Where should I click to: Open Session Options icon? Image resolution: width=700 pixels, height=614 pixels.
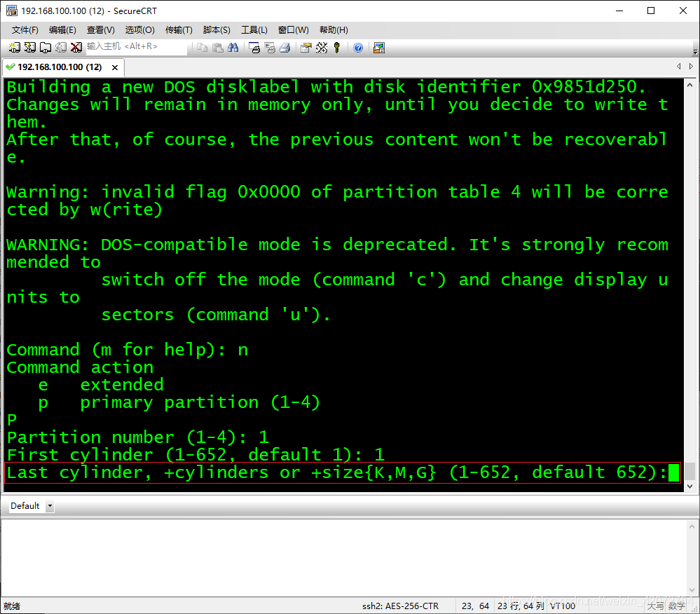[306, 48]
